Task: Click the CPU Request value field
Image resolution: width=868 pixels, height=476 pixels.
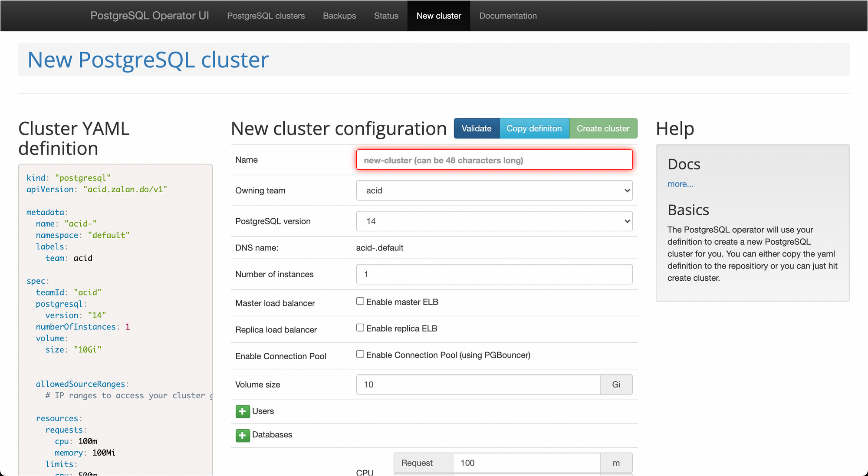Action: coord(526,463)
